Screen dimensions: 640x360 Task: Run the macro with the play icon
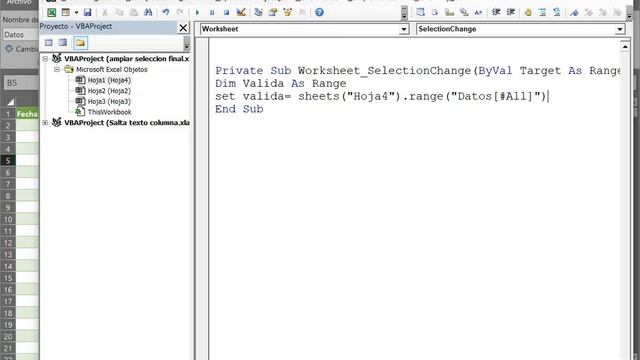click(198, 12)
